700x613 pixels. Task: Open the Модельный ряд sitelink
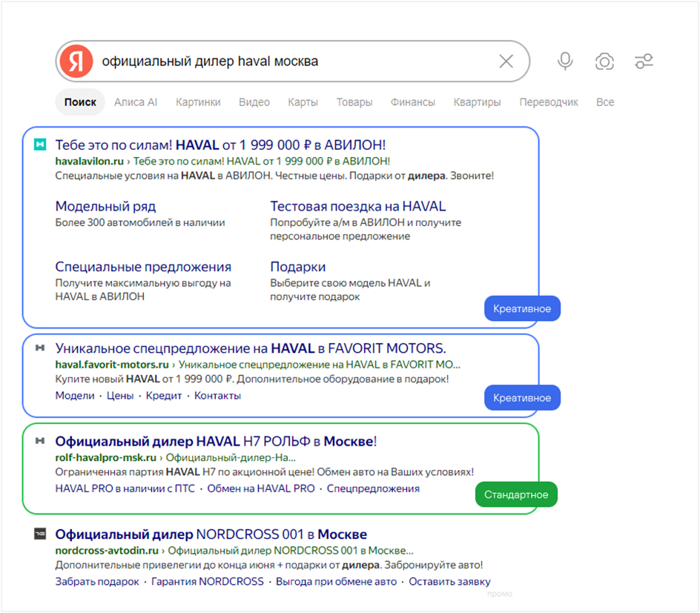105,207
